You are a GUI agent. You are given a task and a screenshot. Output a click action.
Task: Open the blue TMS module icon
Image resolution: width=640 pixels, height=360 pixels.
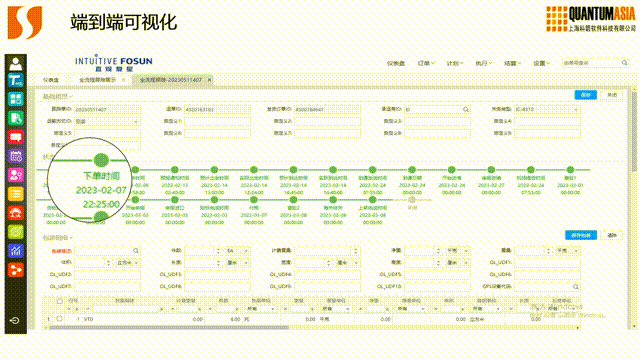[16, 80]
